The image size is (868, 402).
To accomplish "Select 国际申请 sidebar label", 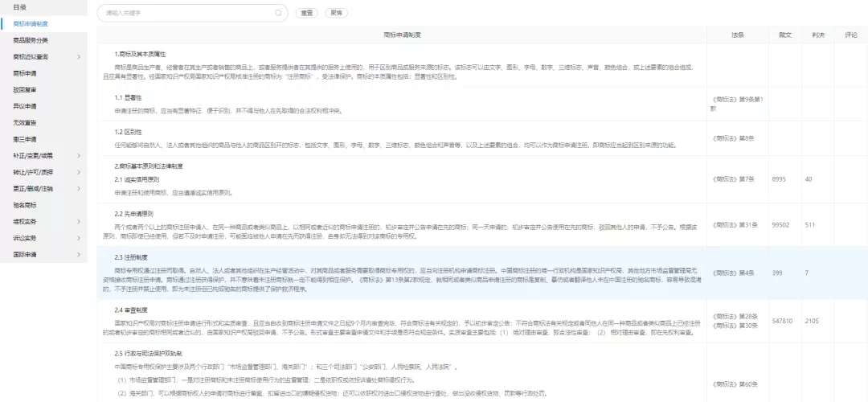I will (25, 254).
